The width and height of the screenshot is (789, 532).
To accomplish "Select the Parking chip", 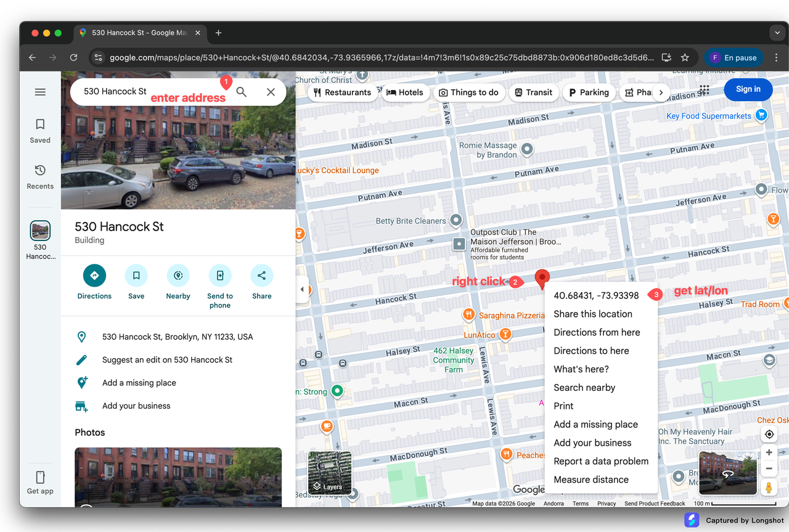I will [589, 92].
